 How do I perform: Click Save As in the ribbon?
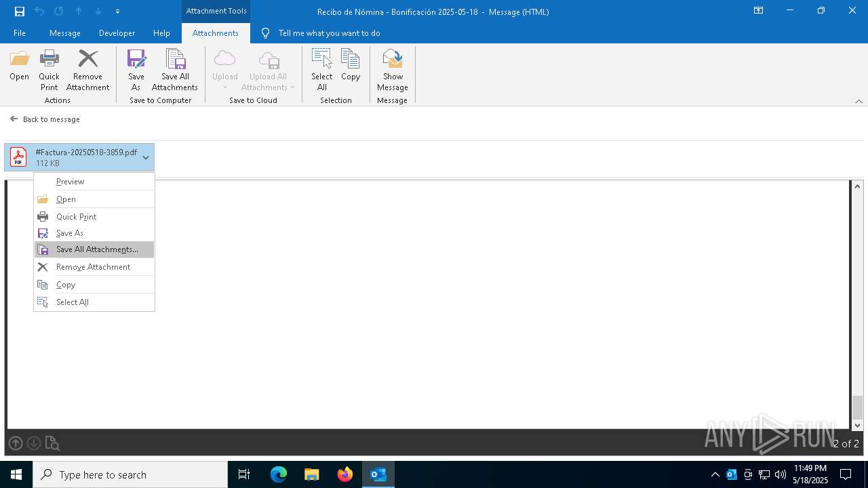tap(136, 70)
